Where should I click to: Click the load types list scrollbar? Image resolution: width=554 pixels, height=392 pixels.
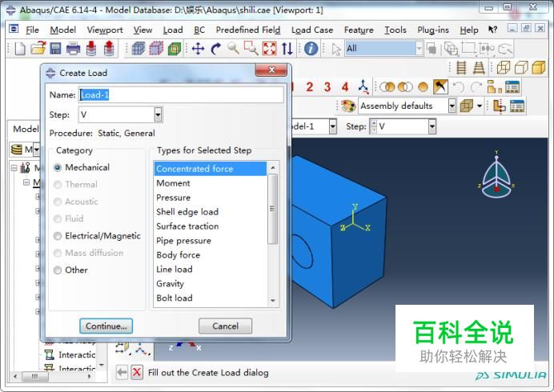pyautogui.click(x=272, y=208)
